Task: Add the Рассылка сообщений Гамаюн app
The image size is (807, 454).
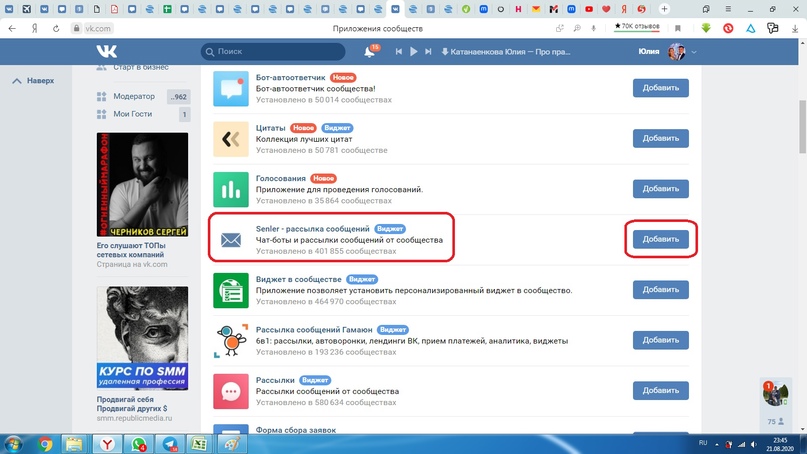Action: click(x=660, y=340)
